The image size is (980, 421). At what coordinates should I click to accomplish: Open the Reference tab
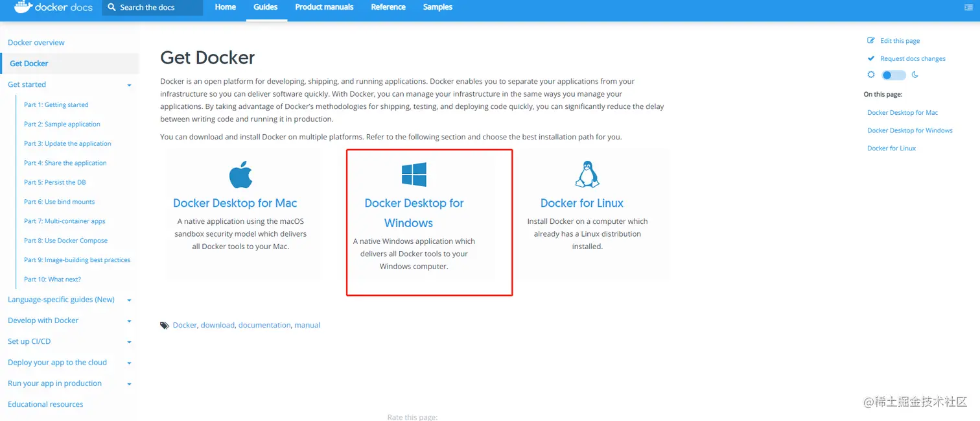click(388, 7)
